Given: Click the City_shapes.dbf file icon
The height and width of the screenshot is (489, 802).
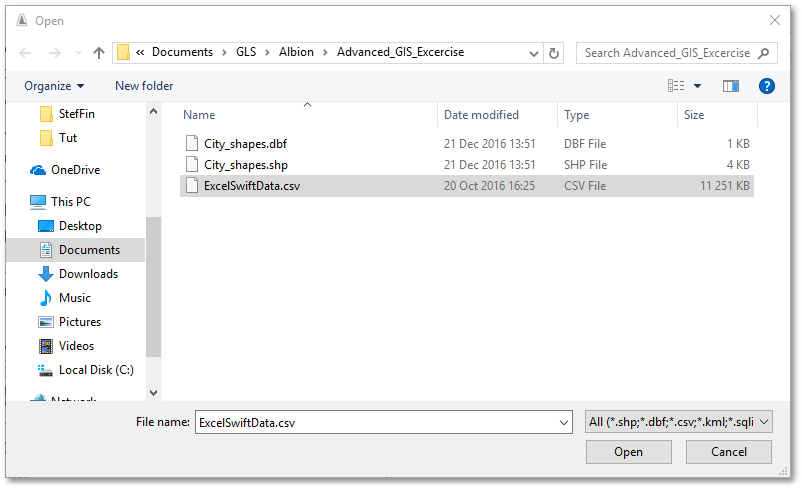Looking at the screenshot, I should 192,143.
